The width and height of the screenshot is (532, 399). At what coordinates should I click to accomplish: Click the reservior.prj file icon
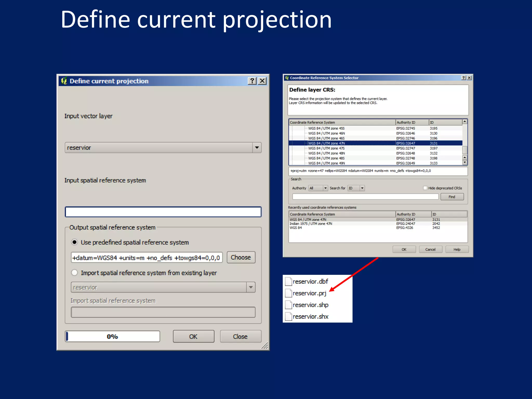(288, 293)
